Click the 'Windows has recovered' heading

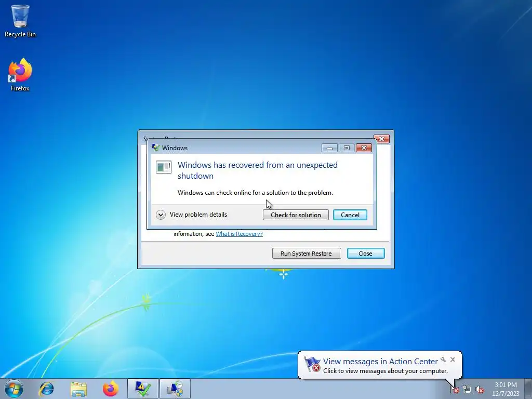coord(258,170)
